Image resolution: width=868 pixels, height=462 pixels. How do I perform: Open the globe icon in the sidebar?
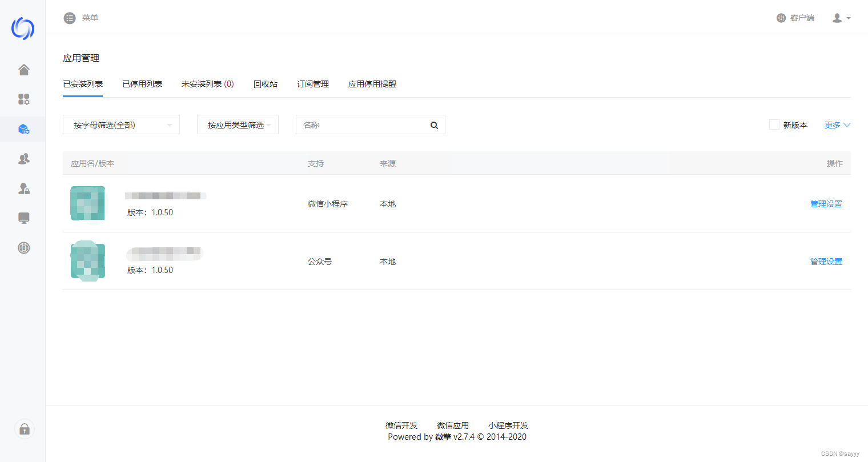pyautogui.click(x=24, y=248)
